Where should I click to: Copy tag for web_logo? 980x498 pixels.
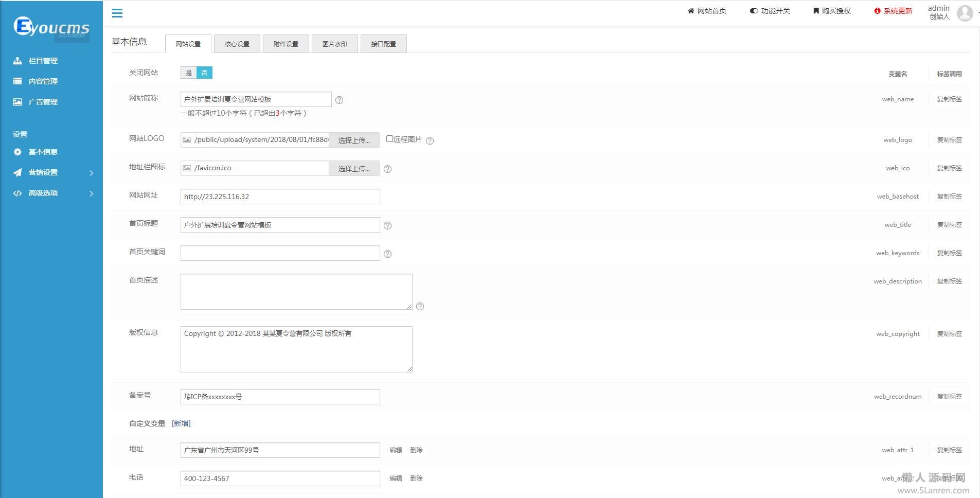[949, 140]
